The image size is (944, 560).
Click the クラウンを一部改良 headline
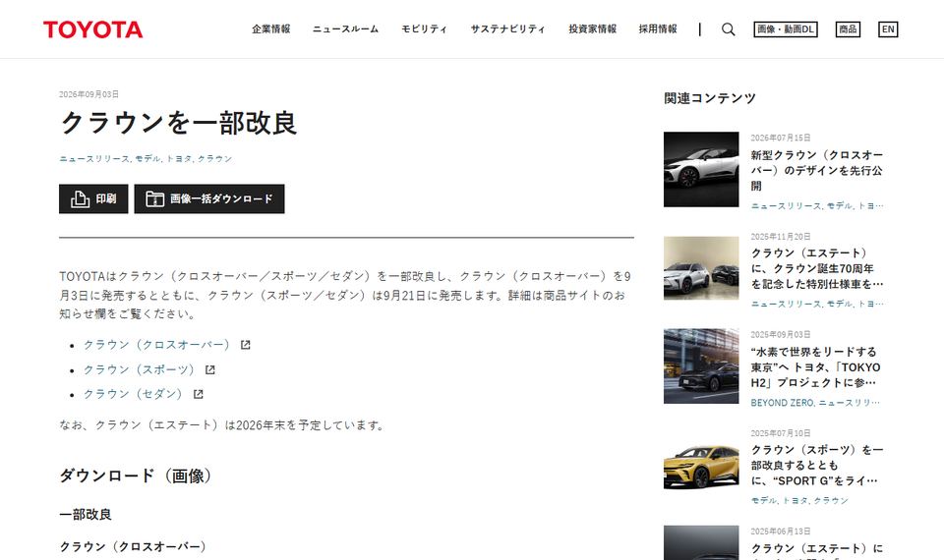[x=178, y=123]
